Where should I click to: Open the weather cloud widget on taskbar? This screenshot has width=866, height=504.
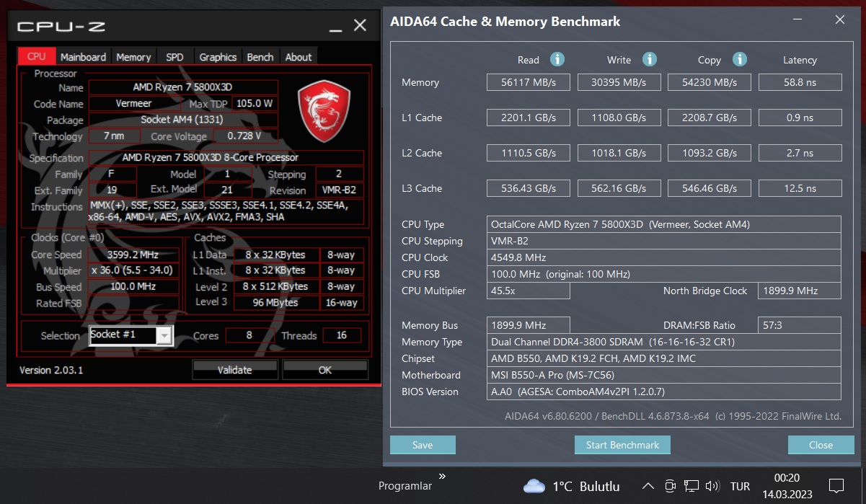click(534, 486)
